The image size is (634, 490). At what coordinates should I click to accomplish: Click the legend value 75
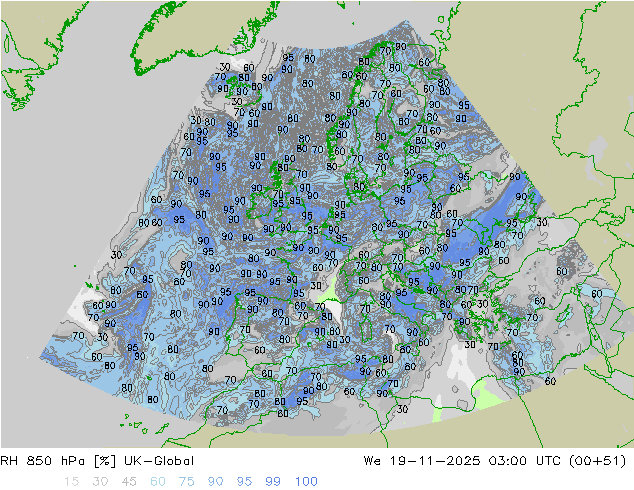pyautogui.click(x=187, y=481)
